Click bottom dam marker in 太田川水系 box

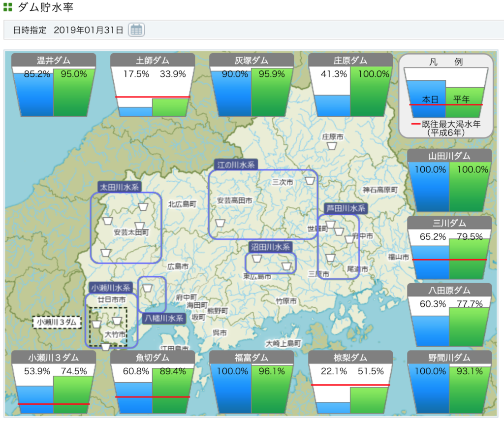pyautogui.click(x=105, y=253)
